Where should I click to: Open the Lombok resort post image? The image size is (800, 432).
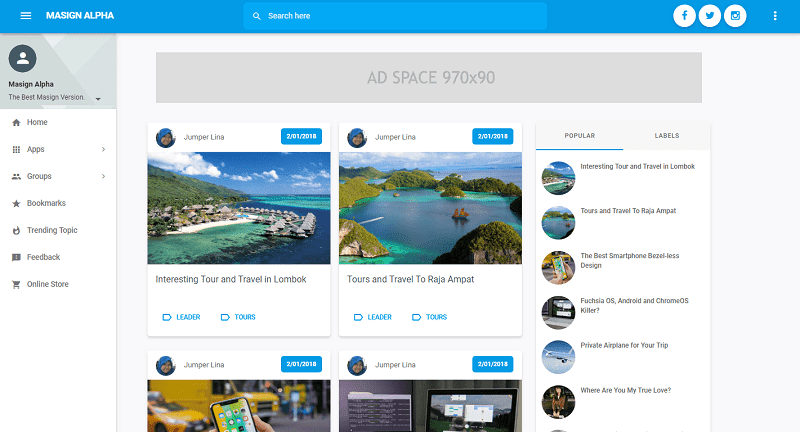[239, 208]
